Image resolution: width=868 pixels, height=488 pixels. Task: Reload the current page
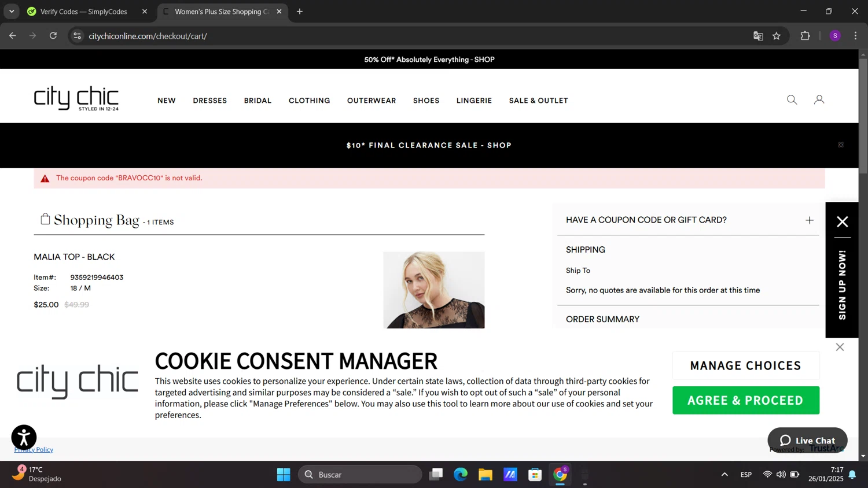(53, 36)
